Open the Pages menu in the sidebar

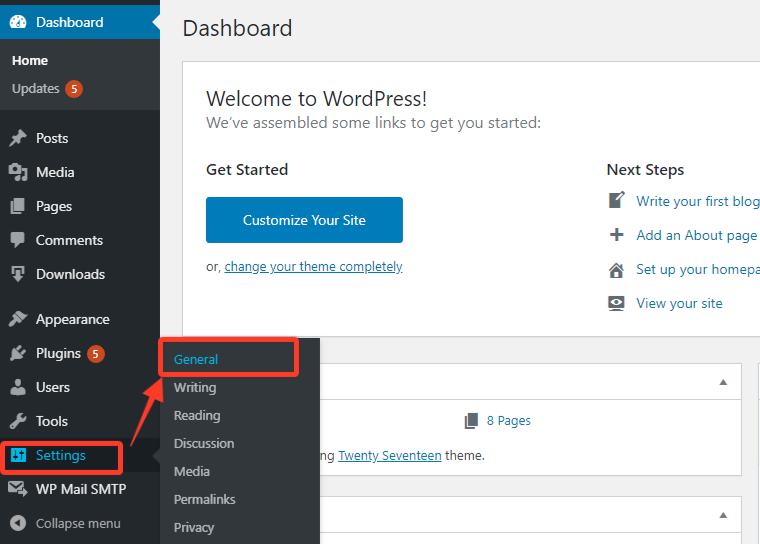tap(80, 206)
